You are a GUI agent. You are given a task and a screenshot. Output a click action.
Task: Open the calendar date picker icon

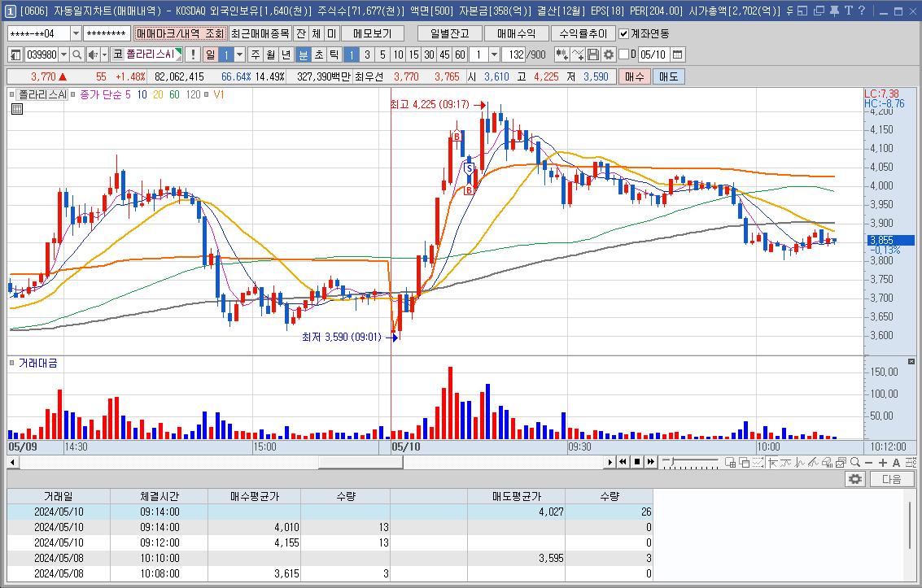click(677, 54)
